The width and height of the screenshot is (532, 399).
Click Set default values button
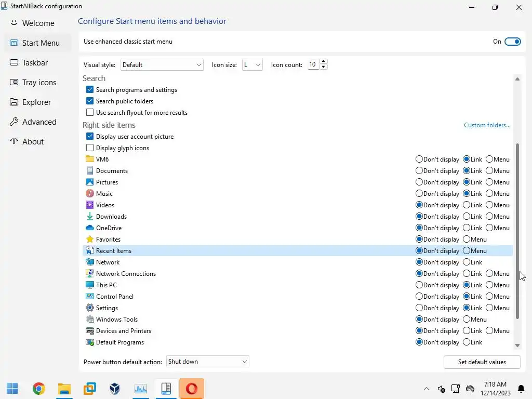482,362
